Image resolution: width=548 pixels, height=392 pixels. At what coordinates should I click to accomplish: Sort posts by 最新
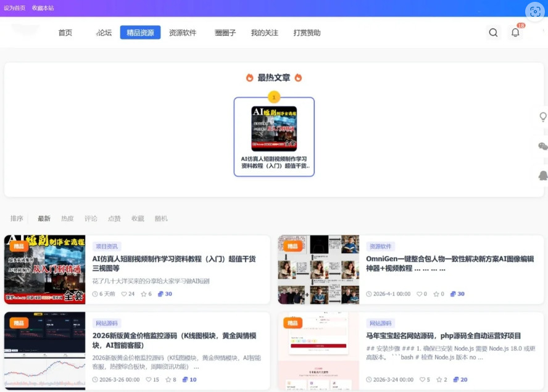pos(44,219)
